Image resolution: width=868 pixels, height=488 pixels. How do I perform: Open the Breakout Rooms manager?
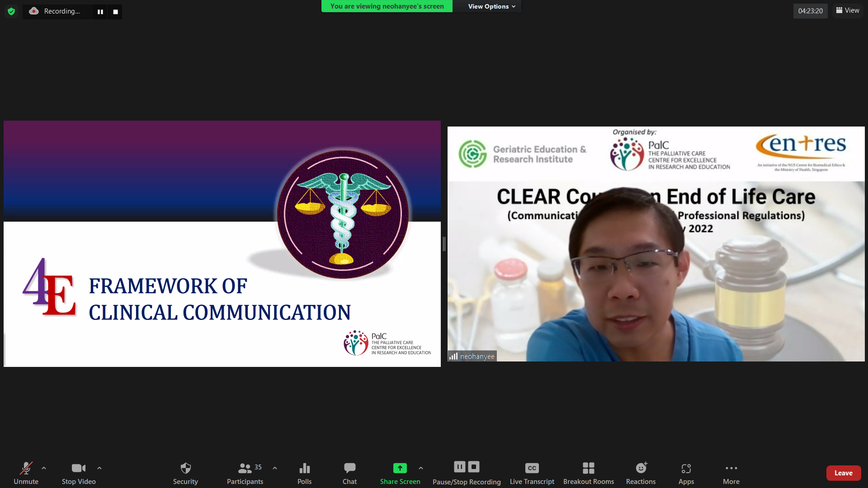(x=588, y=472)
